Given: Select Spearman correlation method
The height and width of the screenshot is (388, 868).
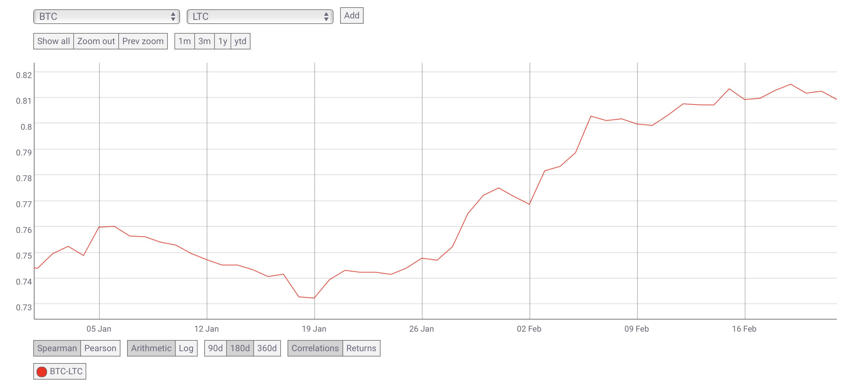Looking at the screenshot, I should [x=57, y=348].
